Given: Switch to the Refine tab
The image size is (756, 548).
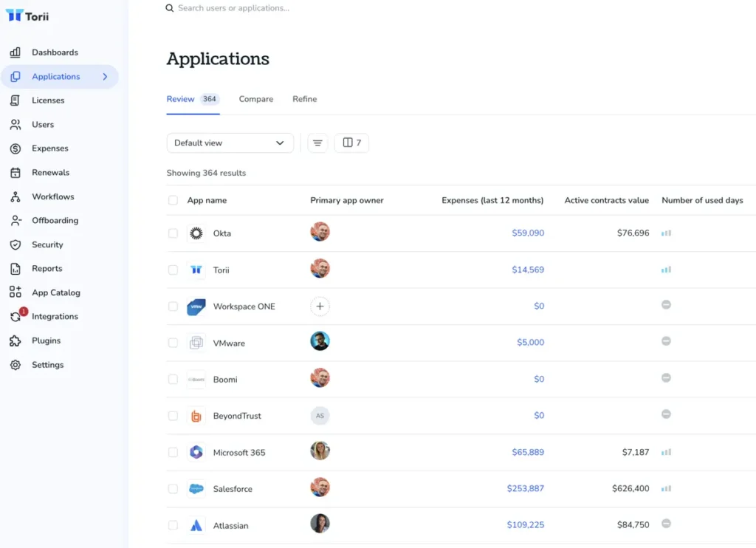Looking at the screenshot, I should pos(305,100).
